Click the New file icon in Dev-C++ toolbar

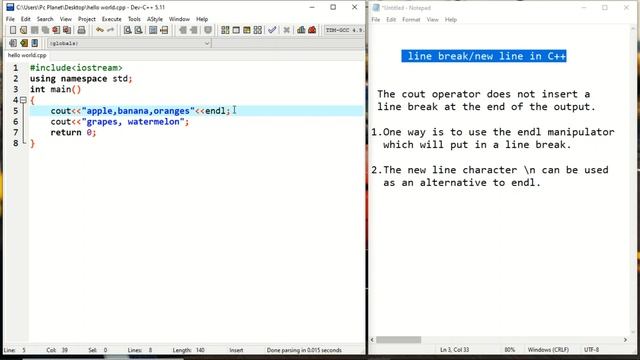(13, 30)
